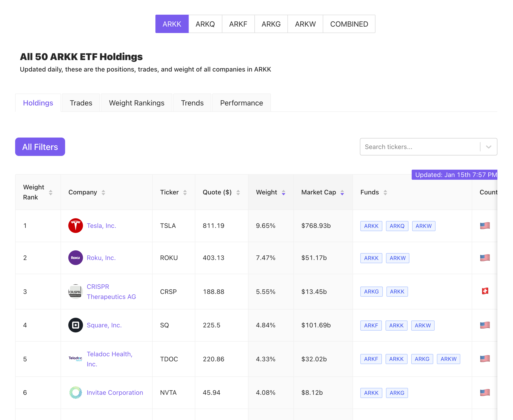Click the ARKQ tag in Tesla row
The image size is (513, 420).
click(397, 226)
